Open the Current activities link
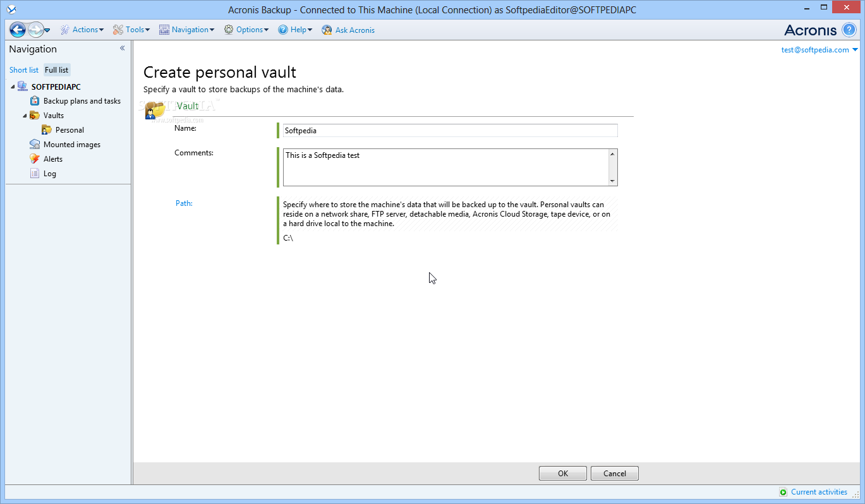Image resolution: width=865 pixels, height=504 pixels. [x=819, y=492]
